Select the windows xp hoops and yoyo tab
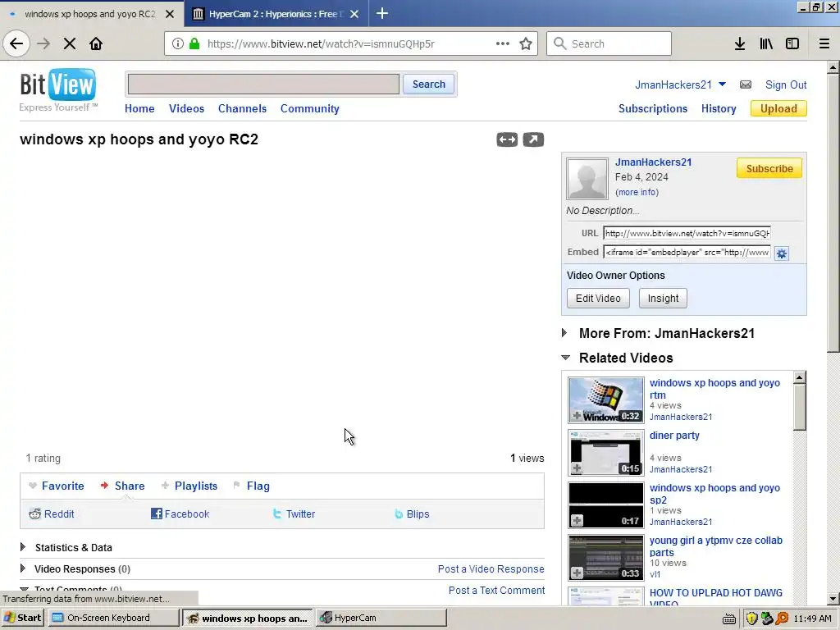This screenshot has width=840, height=630. [x=92, y=13]
